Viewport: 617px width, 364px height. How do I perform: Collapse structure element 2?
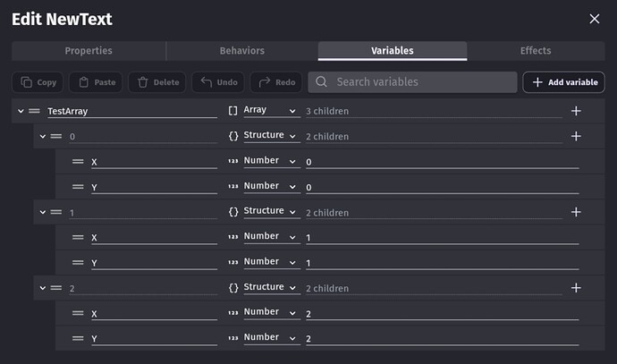coord(43,288)
